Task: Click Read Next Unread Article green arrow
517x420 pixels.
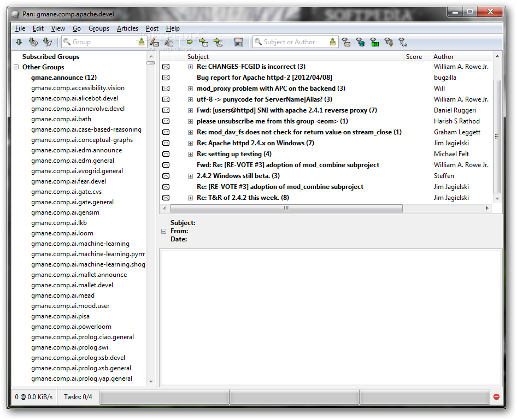Action: click(190, 42)
